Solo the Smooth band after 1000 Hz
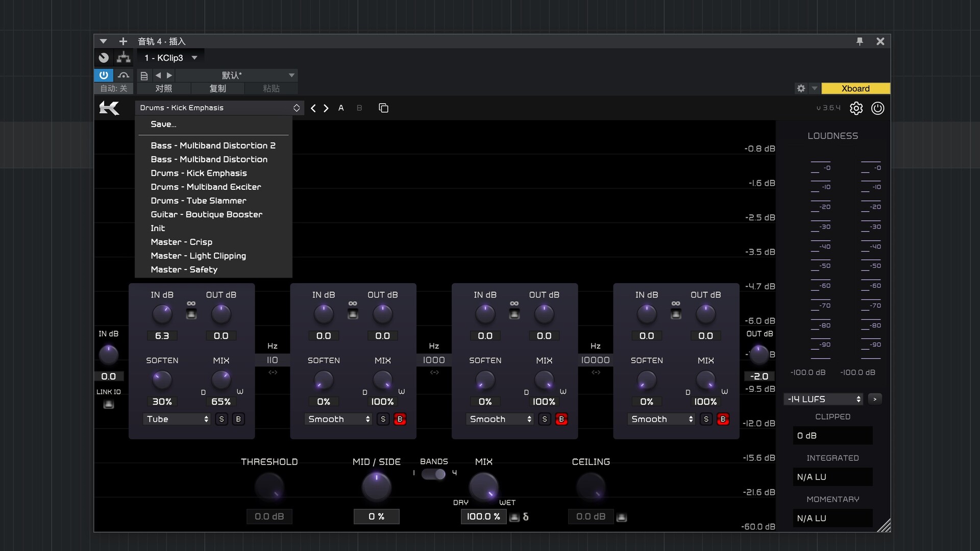980x551 pixels. point(545,419)
